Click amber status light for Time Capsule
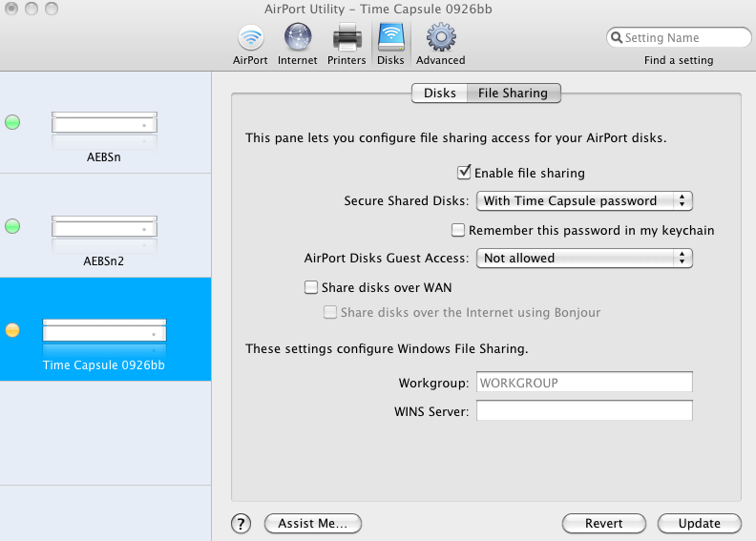 [12, 330]
